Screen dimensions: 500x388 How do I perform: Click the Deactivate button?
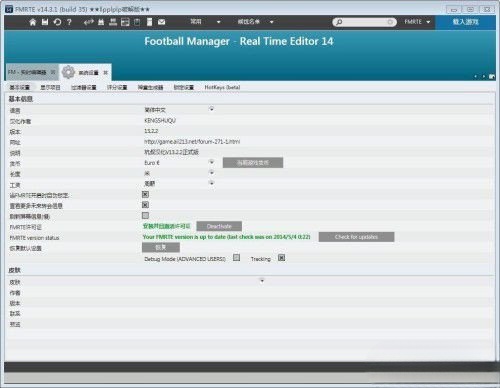pyautogui.click(x=219, y=226)
